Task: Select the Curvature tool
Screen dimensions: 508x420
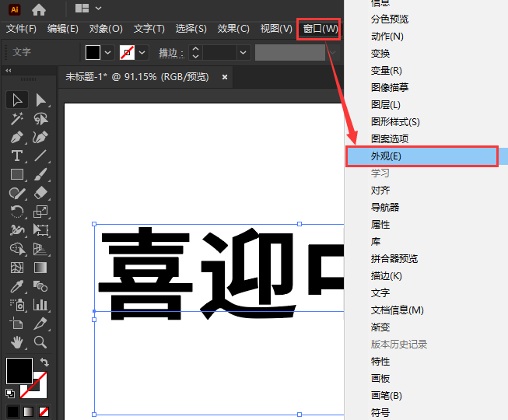Action: coord(40,138)
